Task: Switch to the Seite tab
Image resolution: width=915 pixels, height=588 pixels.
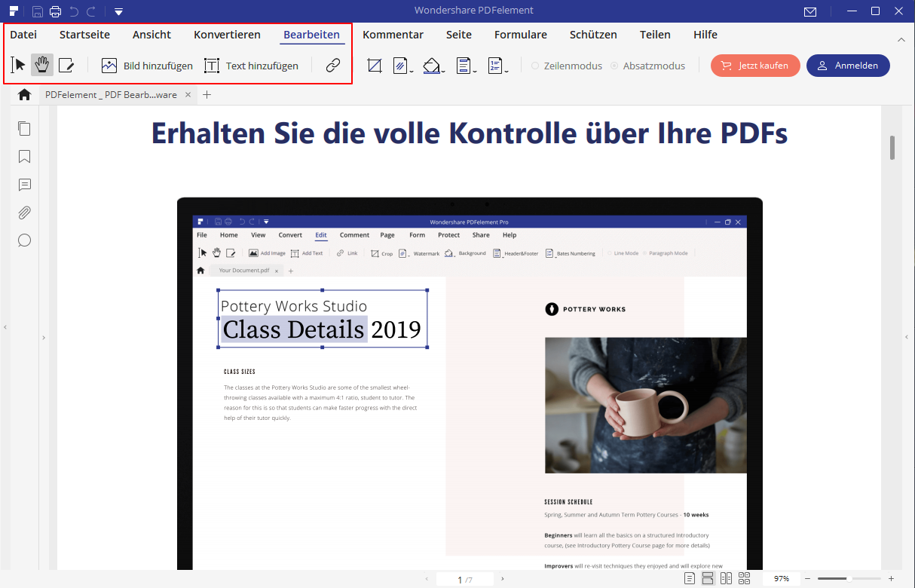Action: 459,35
